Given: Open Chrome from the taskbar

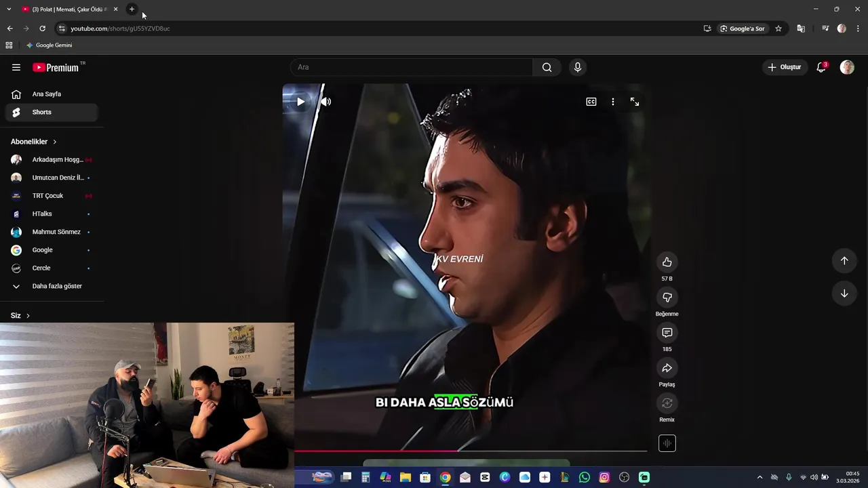Looking at the screenshot, I should pyautogui.click(x=445, y=477).
